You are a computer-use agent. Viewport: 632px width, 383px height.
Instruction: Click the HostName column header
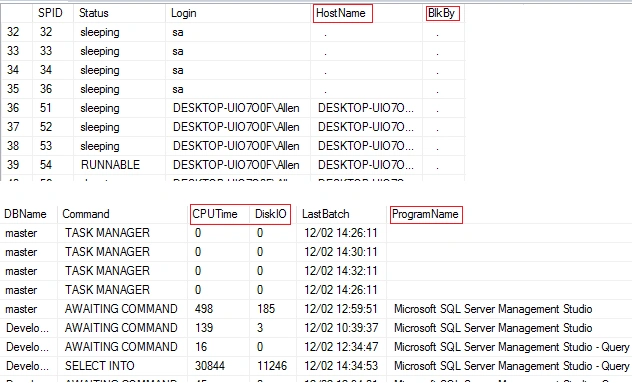pyautogui.click(x=341, y=13)
